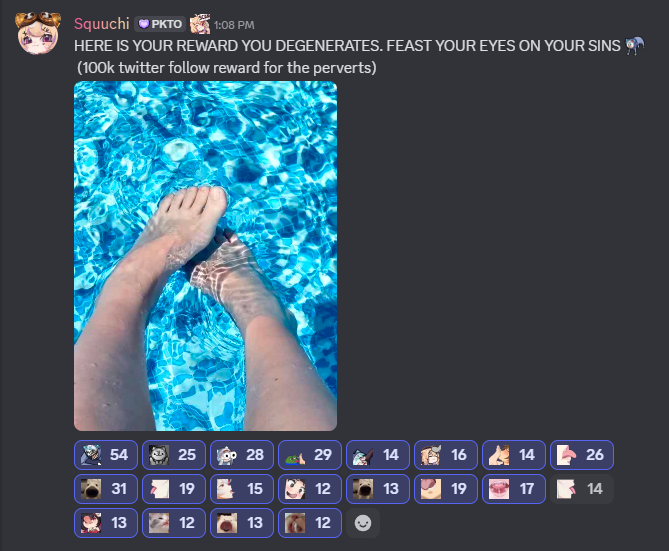Toggle the reaction with count 31
This screenshot has width=669, height=551.
(x=106, y=489)
